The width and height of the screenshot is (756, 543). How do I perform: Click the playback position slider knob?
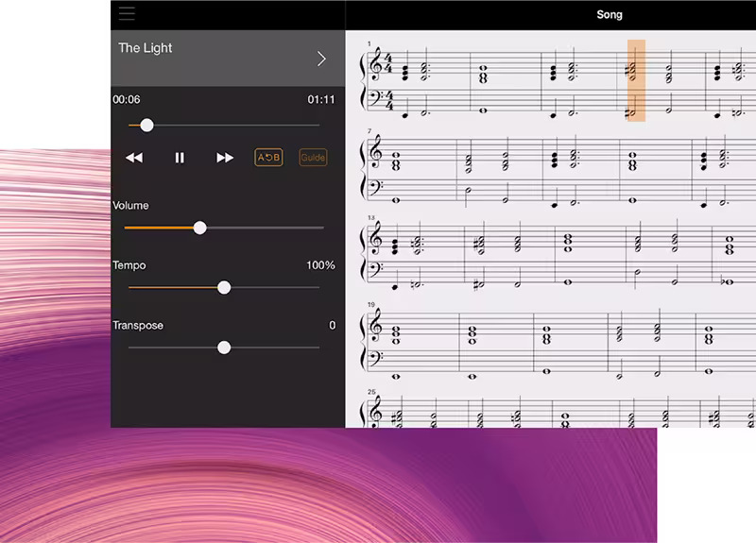(x=146, y=125)
